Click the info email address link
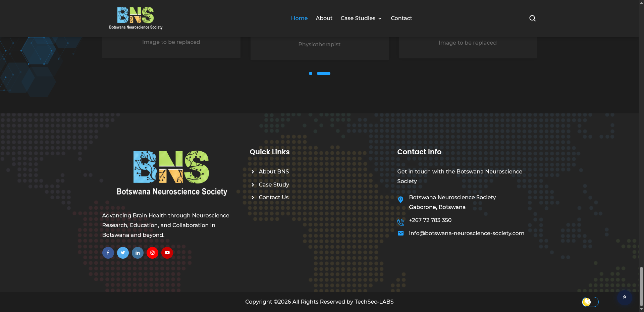Screen dimensions: 644x312 (466, 233)
